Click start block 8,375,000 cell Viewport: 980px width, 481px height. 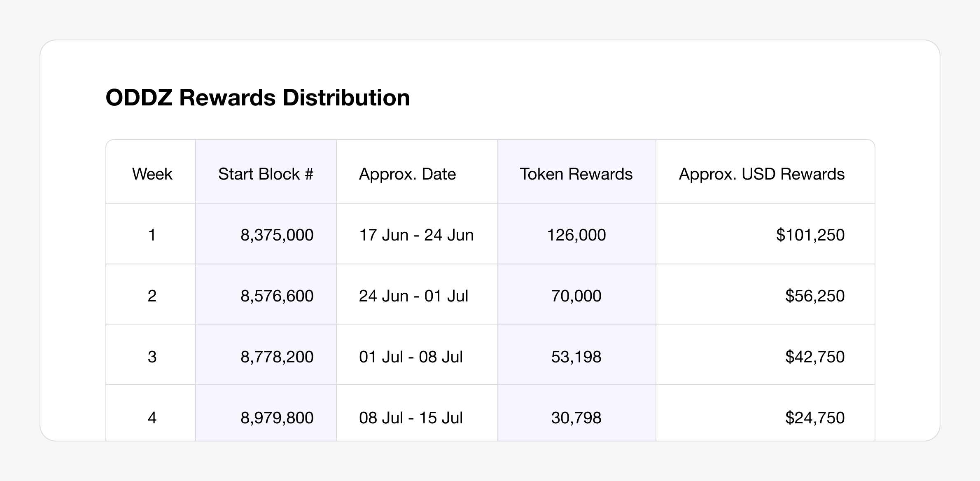277,235
